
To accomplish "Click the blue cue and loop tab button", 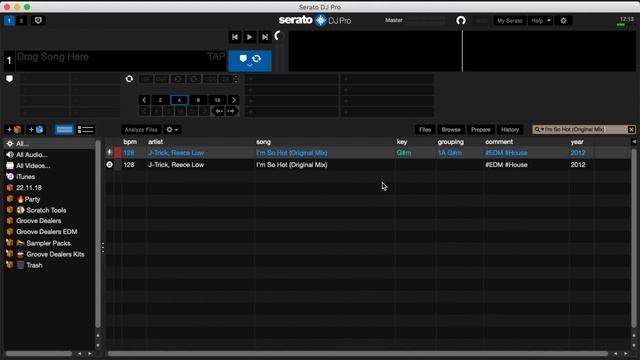I will [x=250, y=60].
